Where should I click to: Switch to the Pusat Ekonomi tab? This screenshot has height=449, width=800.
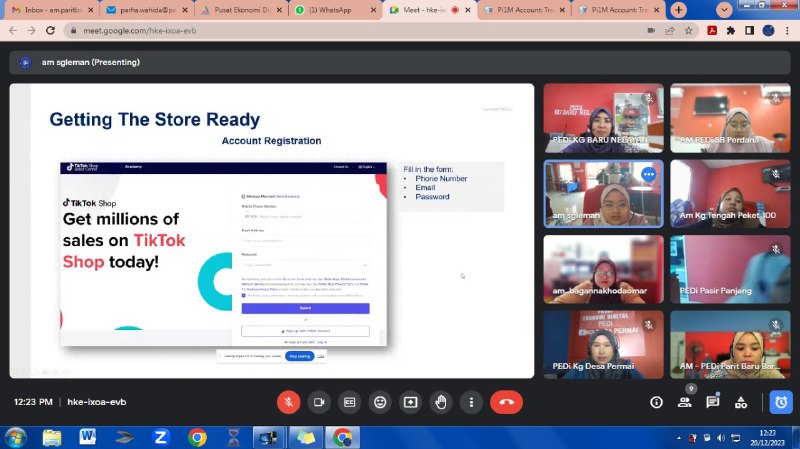241,10
